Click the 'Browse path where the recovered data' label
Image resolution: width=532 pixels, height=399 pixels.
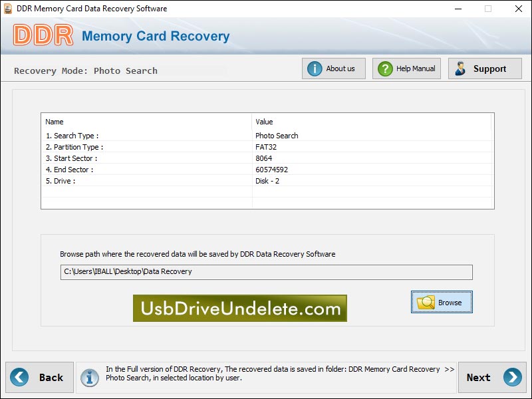[198, 254]
